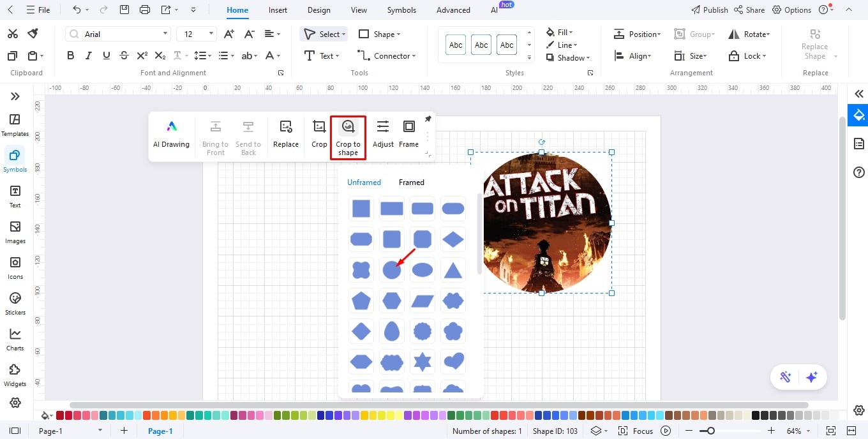Image resolution: width=868 pixels, height=439 pixels.
Task: Click the Crop to shape tool
Action: (x=348, y=137)
